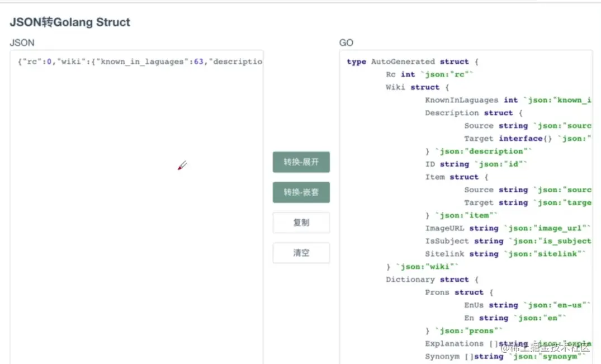Click the 转换-嵌套 nested convert button

coord(301,192)
